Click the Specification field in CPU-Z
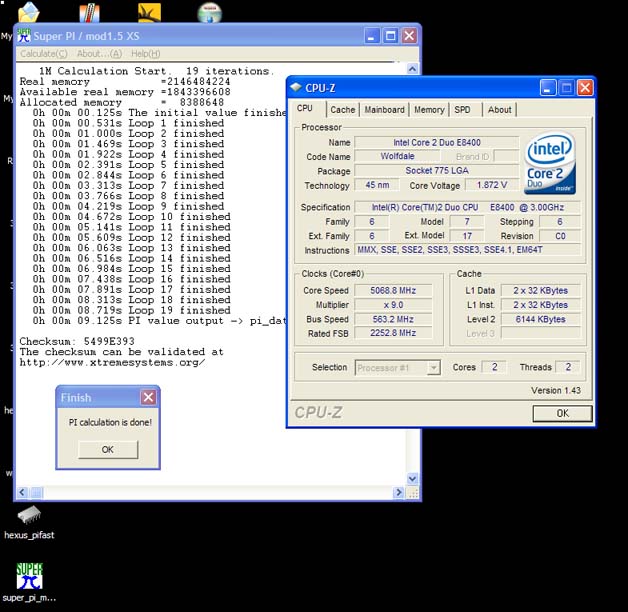The image size is (628, 612). (468, 207)
